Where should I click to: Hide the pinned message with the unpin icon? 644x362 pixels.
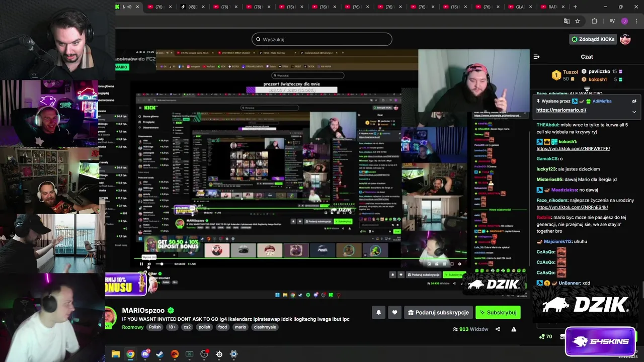[x=634, y=101]
